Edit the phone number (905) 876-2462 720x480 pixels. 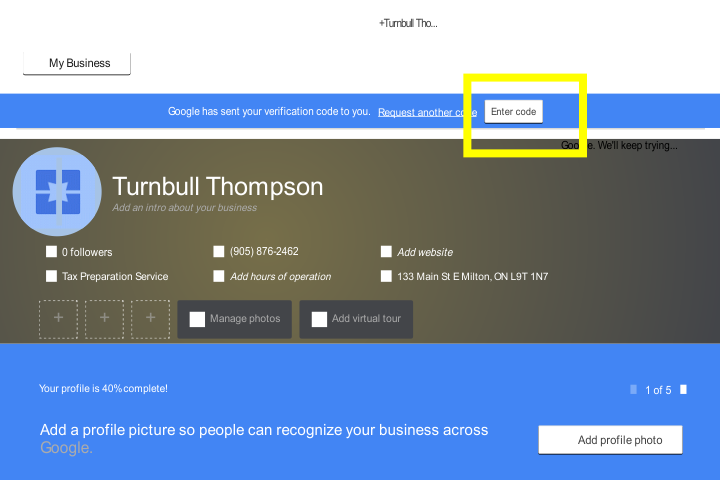tap(264, 252)
